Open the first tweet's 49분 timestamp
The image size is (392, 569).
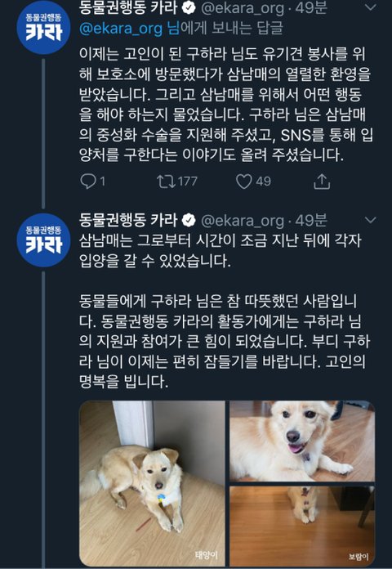[311, 8]
